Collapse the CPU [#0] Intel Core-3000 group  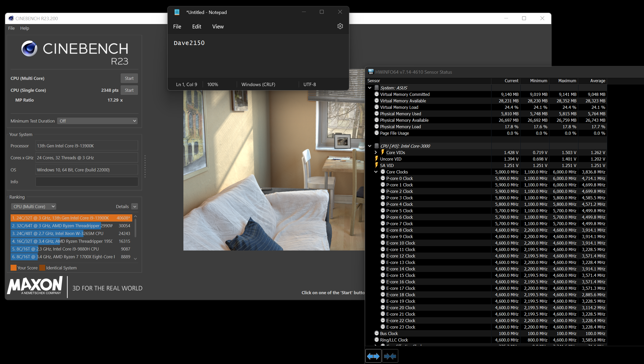coord(370,146)
